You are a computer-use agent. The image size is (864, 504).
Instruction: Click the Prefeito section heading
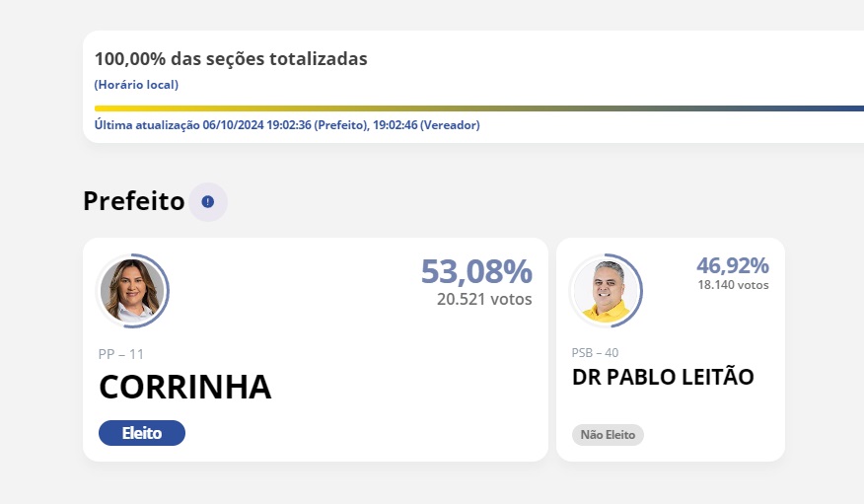pyautogui.click(x=134, y=201)
